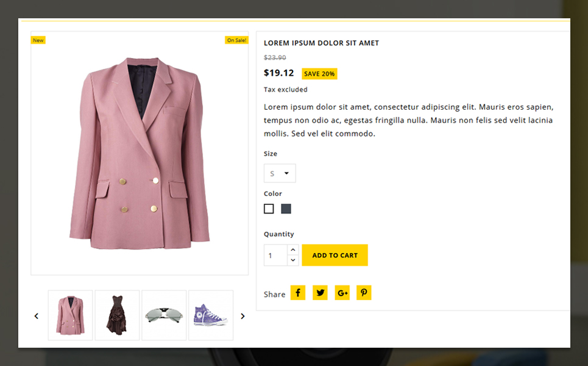Share product on Pinterest
Screen dimensions: 588x366
pos(364,293)
